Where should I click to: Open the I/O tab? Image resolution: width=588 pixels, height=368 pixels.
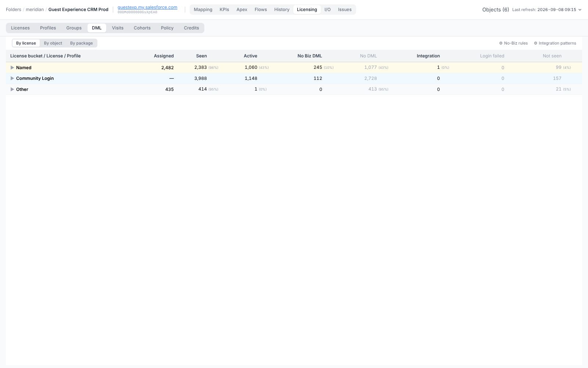tap(327, 10)
